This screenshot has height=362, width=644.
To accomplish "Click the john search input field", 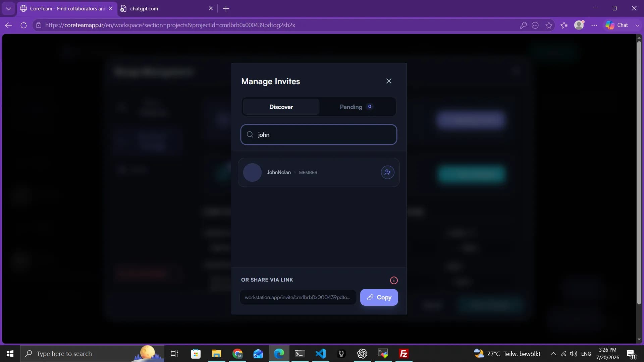I will tap(319, 135).
